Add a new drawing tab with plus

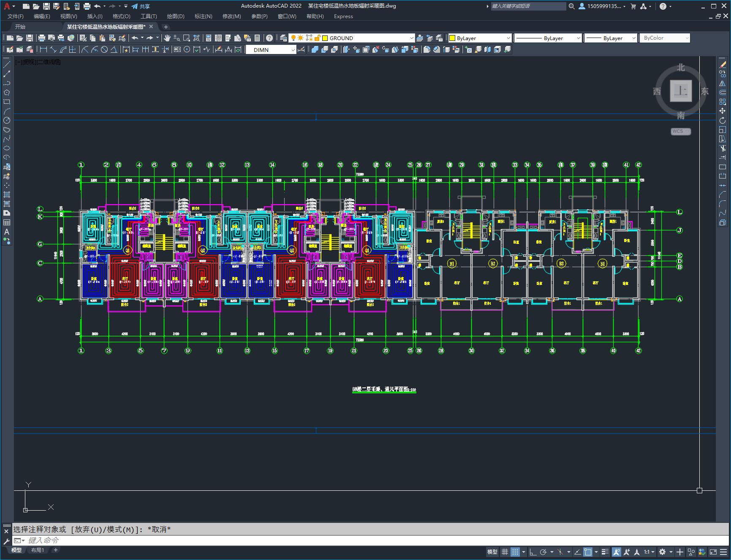[166, 27]
